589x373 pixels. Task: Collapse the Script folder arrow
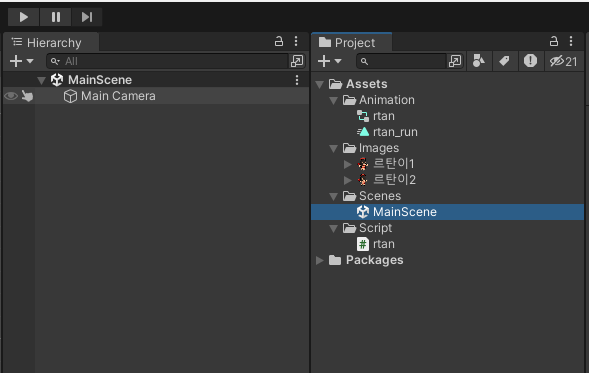click(x=333, y=228)
